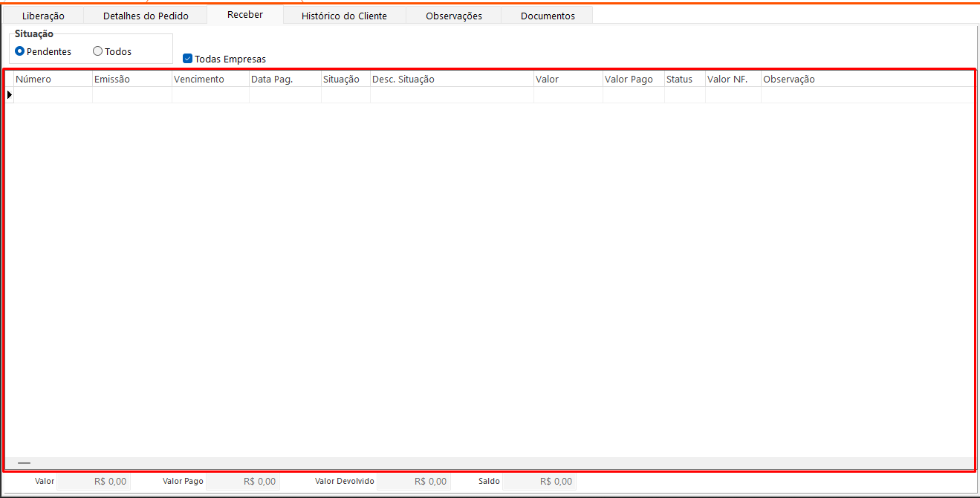Open the Liberação tab
The width and height of the screenshot is (980, 498).
tap(43, 16)
